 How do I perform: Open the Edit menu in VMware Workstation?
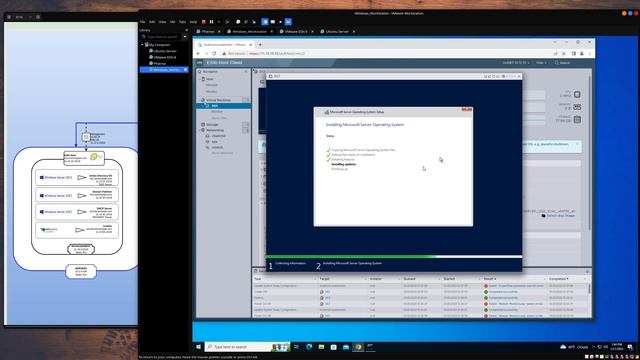tap(152, 22)
